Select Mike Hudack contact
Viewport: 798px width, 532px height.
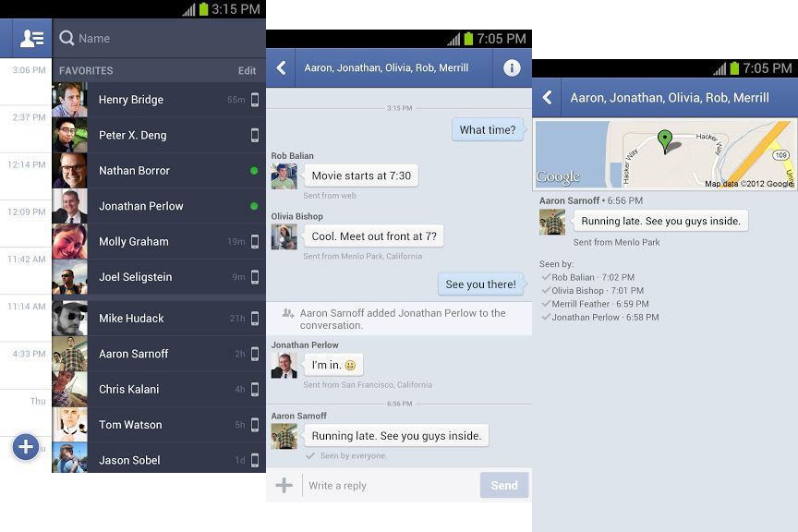point(159,318)
